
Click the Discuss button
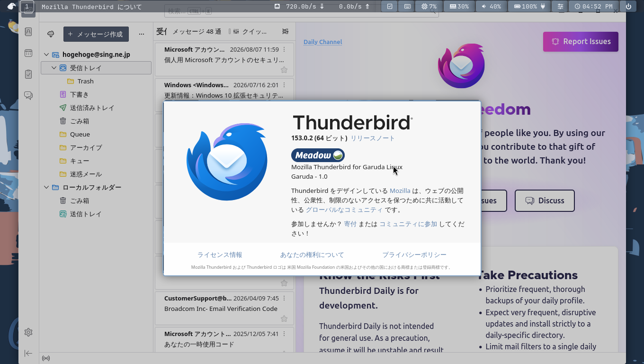[545, 200]
